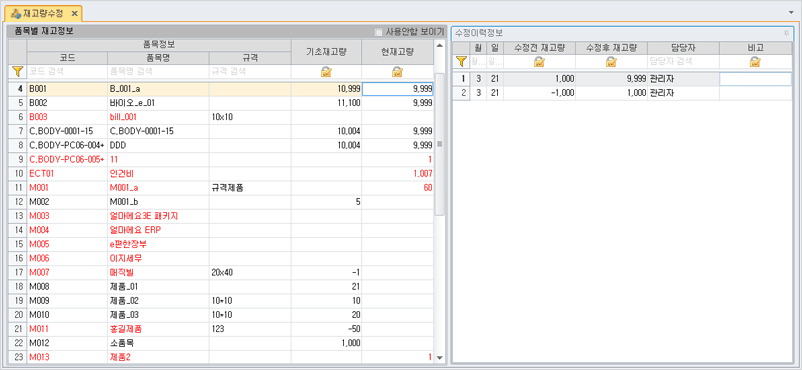
Task: Click the 수정전 재고량 column header
Action: click(539, 48)
